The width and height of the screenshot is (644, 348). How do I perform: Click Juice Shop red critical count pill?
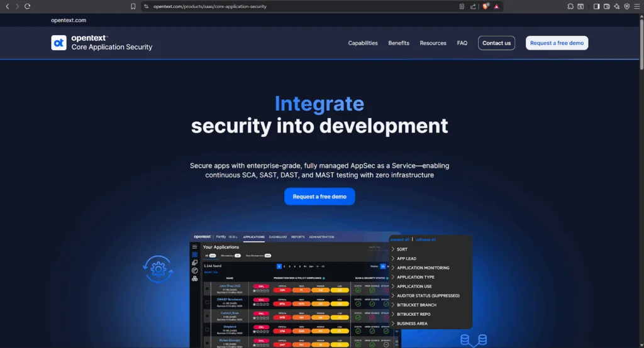[282, 290]
